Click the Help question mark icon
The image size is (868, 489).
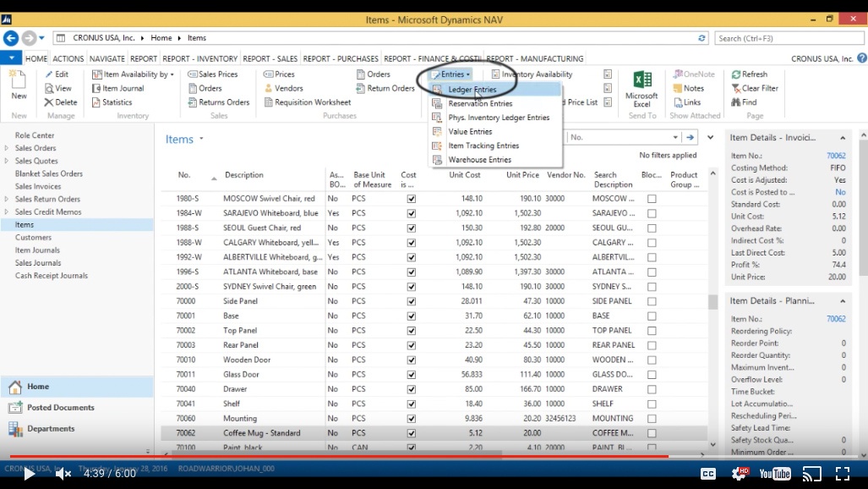[862, 58]
